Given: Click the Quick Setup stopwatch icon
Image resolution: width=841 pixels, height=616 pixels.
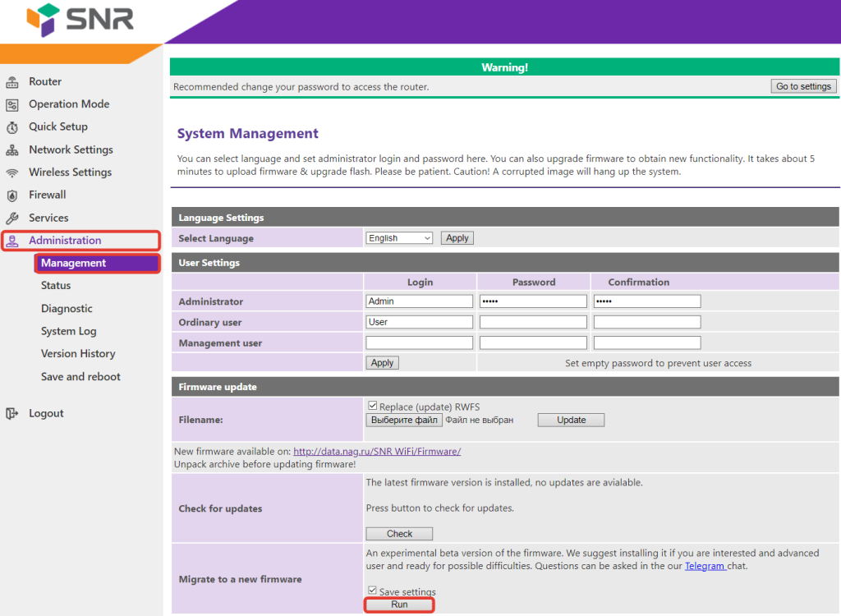Looking at the screenshot, I should (x=11, y=127).
